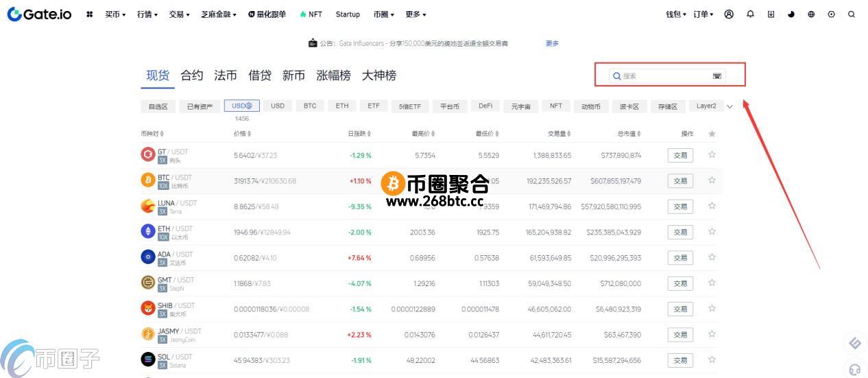Click the app download icon in header
This screenshot has height=378, width=868.
click(x=771, y=14)
